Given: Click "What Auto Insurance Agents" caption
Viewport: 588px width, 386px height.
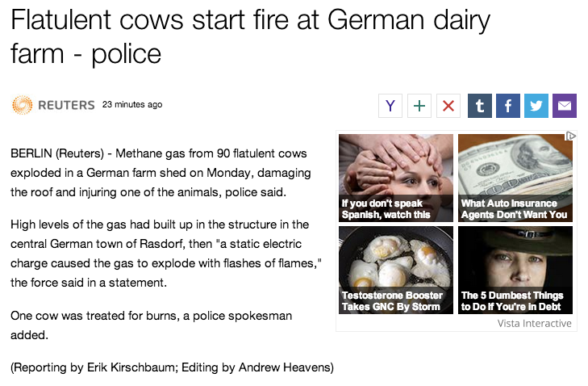Looking at the screenshot, I should (514, 209).
